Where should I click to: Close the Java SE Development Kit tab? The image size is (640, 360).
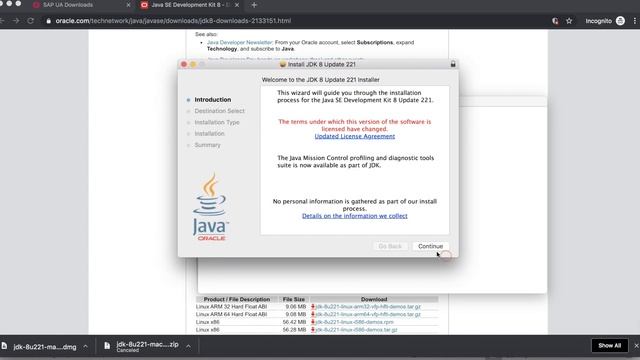tap(237, 5)
